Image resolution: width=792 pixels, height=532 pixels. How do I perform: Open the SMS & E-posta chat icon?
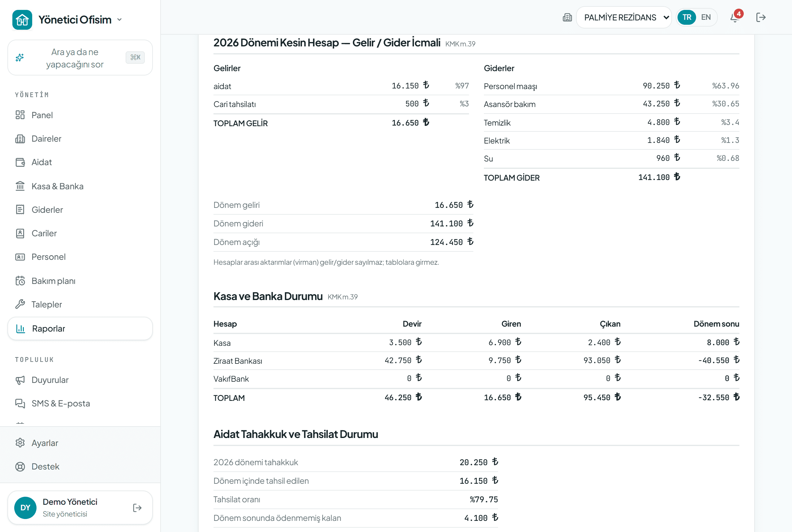[x=20, y=403]
